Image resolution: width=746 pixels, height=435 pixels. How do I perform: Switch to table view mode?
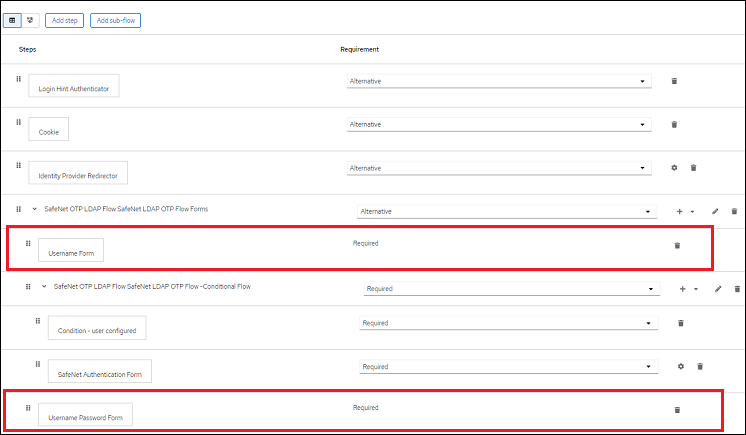(x=13, y=20)
